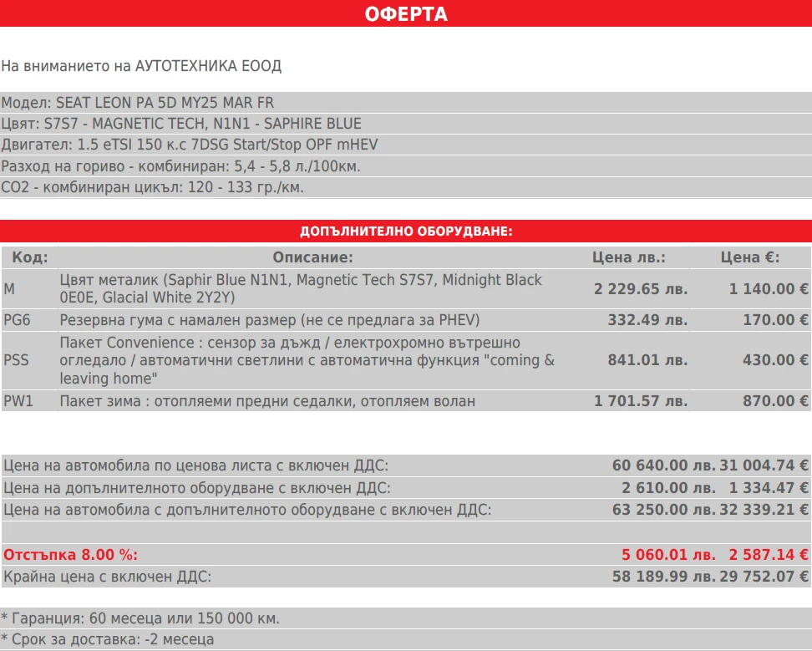Click the list price '60 640.00 лв.'
Image resolution: width=812 pixels, height=651 pixels.
click(664, 465)
